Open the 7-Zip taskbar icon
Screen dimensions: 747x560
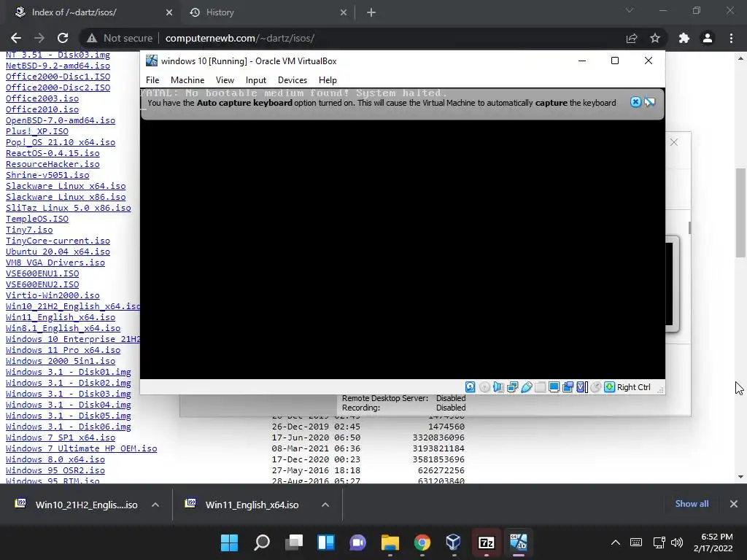tap(487, 542)
